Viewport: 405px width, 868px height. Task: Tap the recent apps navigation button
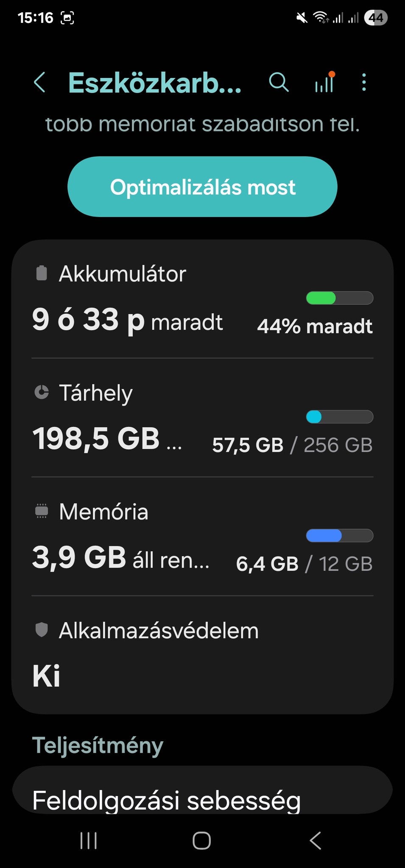tap(89, 840)
